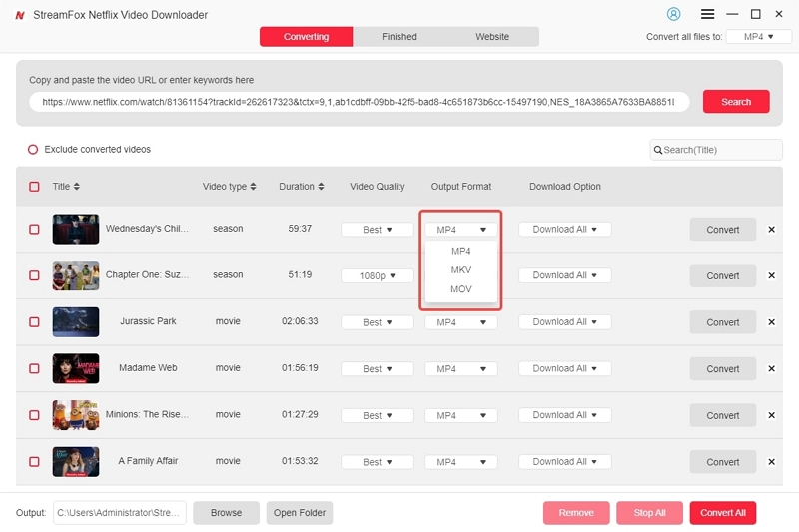Screen dimensions: 799x532
Task: Switch to the Converting tab
Action: pos(306,37)
